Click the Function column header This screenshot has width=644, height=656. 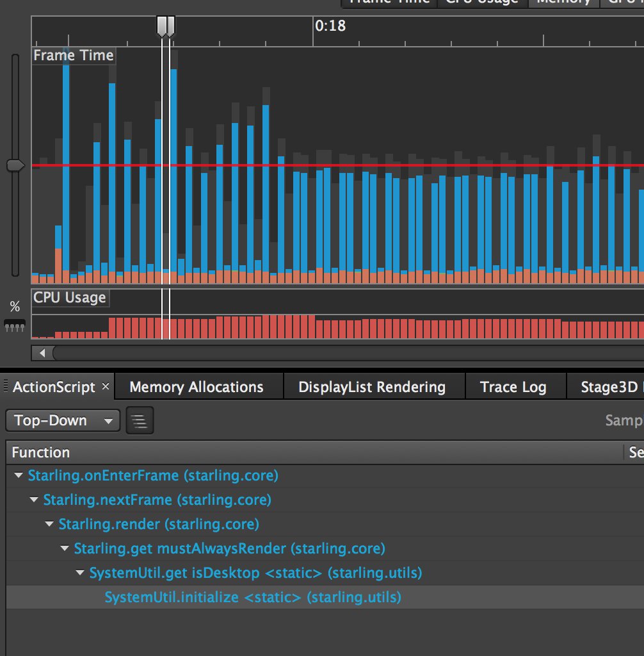pos(314,452)
